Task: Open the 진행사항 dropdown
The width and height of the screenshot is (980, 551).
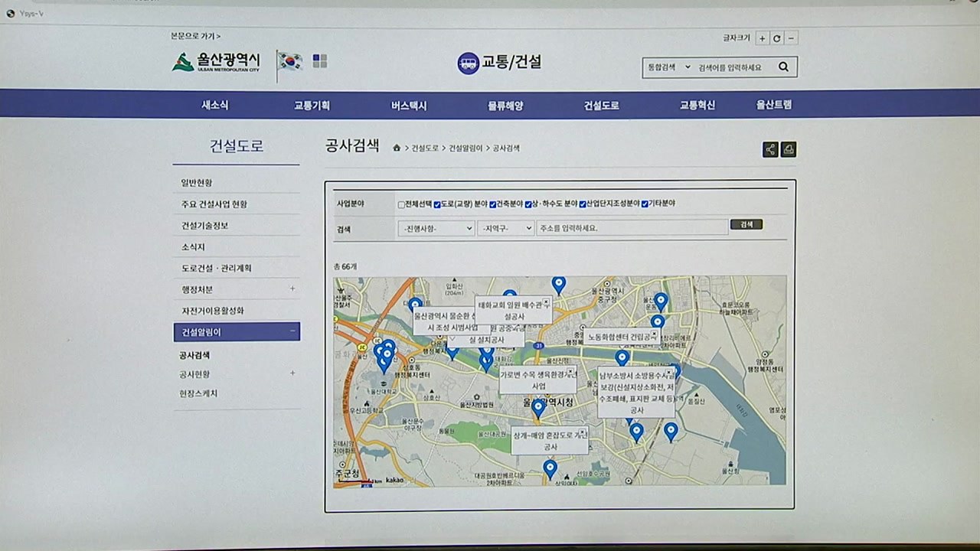Action: [x=436, y=228]
